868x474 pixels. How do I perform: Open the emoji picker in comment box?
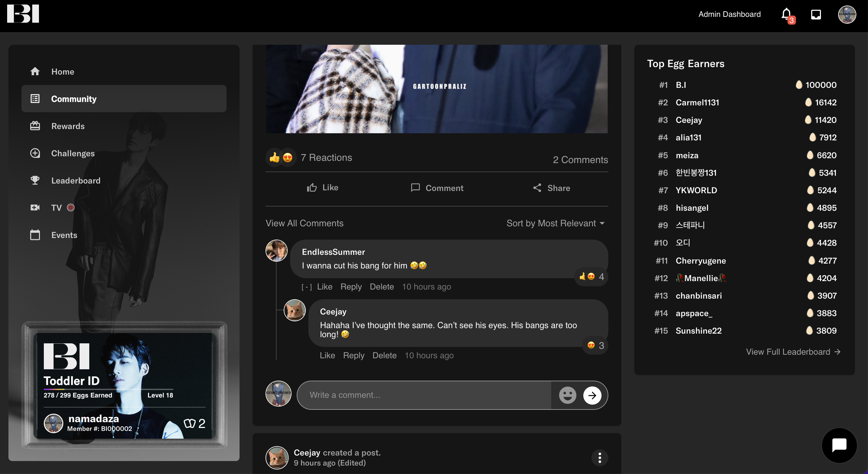[x=567, y=395]
